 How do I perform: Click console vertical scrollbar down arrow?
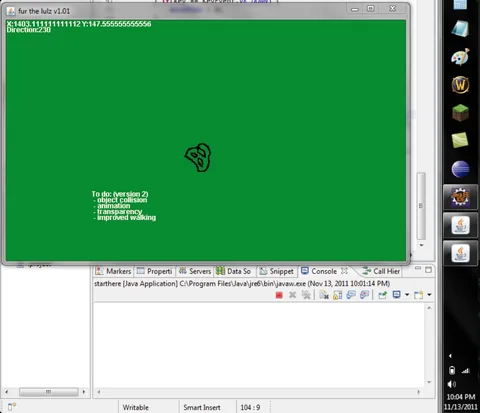(429, 382)
